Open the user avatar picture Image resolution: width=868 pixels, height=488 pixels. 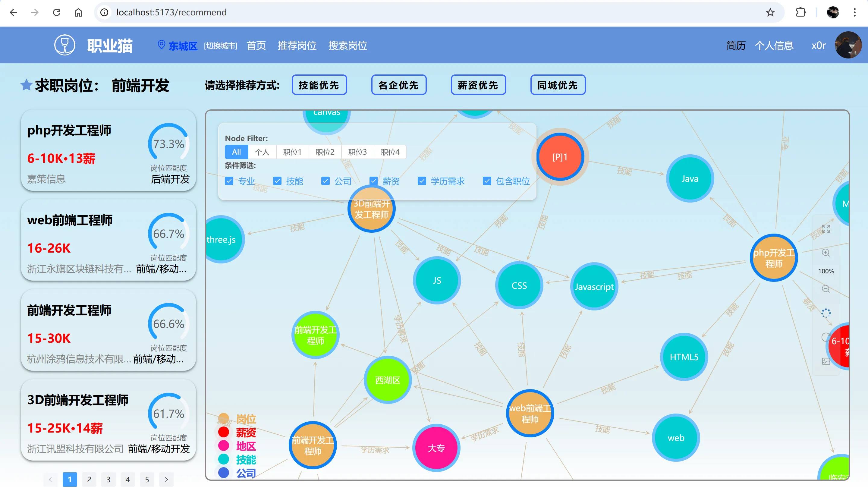848,45
